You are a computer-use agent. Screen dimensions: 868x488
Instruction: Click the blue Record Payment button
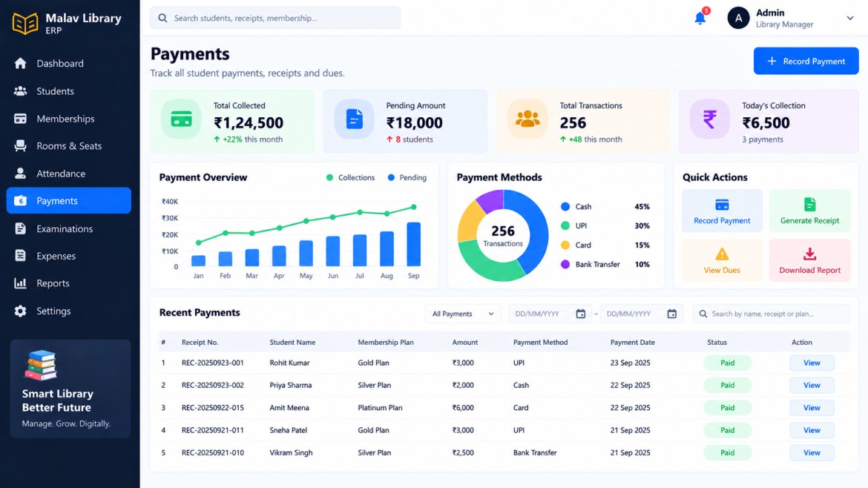[806, 61]
